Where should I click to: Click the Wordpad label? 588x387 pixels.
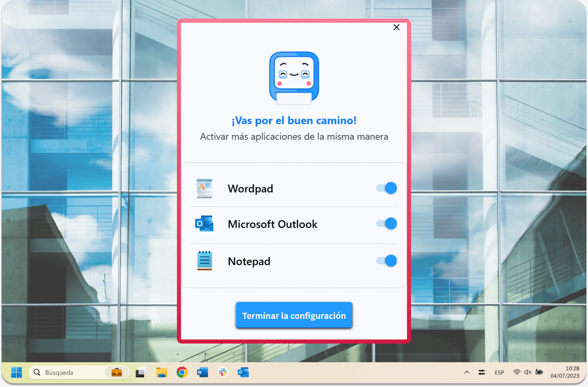click(250, 188)
